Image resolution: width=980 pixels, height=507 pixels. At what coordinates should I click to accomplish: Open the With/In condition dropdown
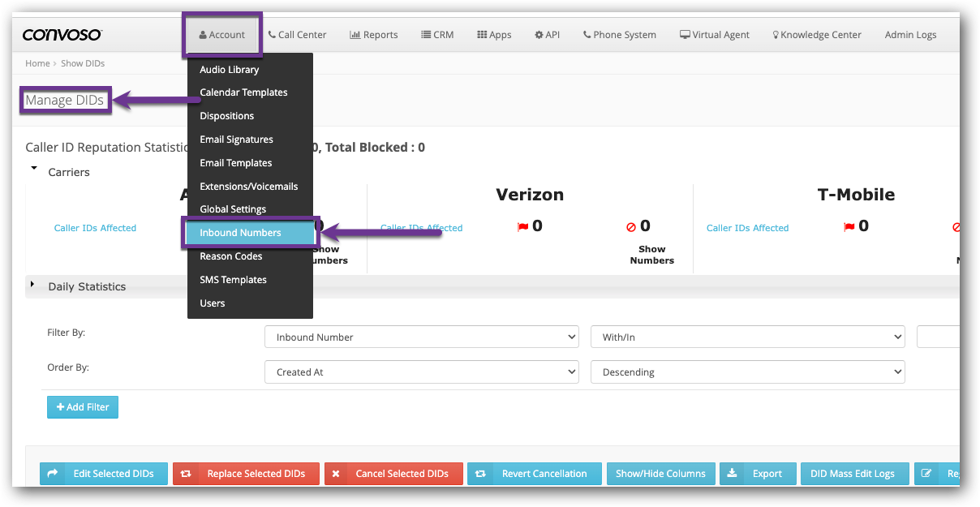[747, 337]
